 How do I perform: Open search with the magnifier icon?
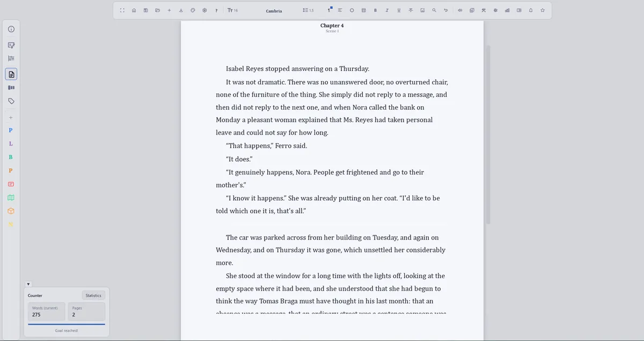pos(434,10)
